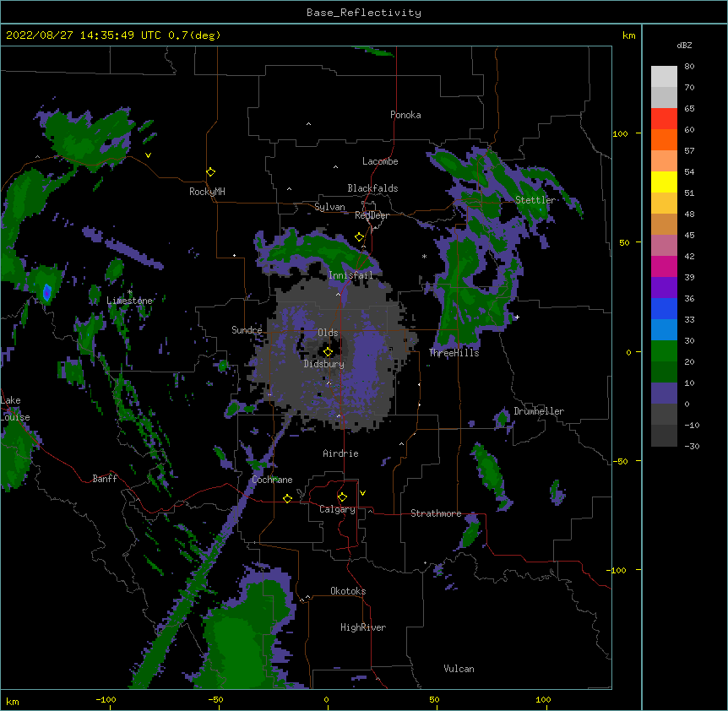Click the ThreeHills city label
Image resolution: width=728 pixels, height=711 pixels.
454,353
